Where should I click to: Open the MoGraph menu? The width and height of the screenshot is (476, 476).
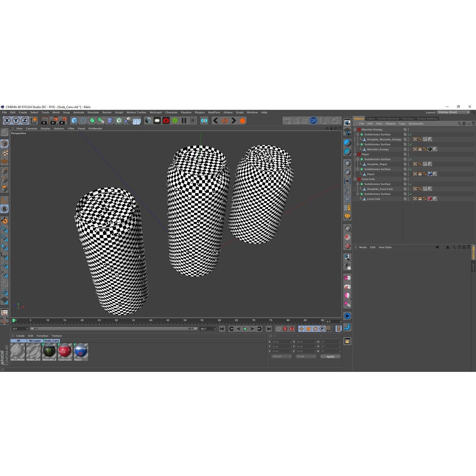pyautogui.click(x=155, y=112)
